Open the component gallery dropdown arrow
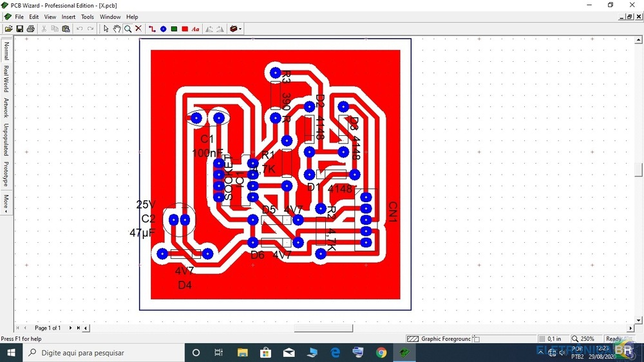Image resolution: width=644 pixels, height=362 pixels. click(240, 29)
